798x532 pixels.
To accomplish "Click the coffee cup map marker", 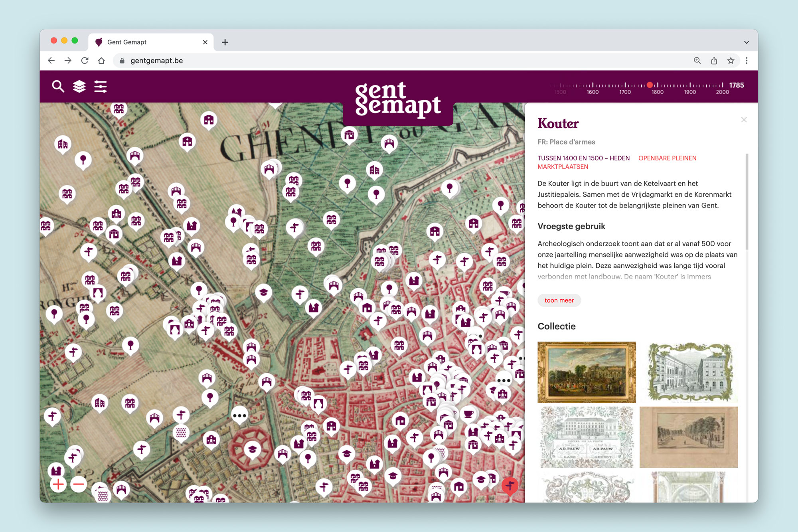I will click(x=468, y=413).
